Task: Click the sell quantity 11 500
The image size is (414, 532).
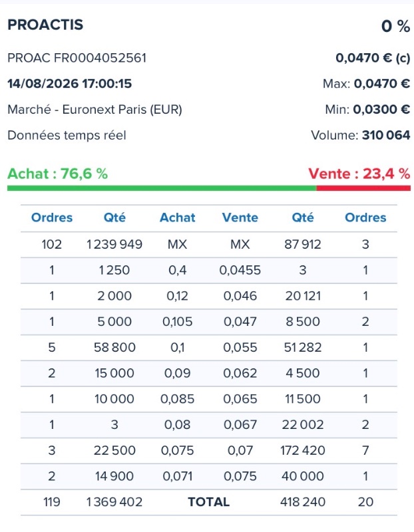Action: 303,399
